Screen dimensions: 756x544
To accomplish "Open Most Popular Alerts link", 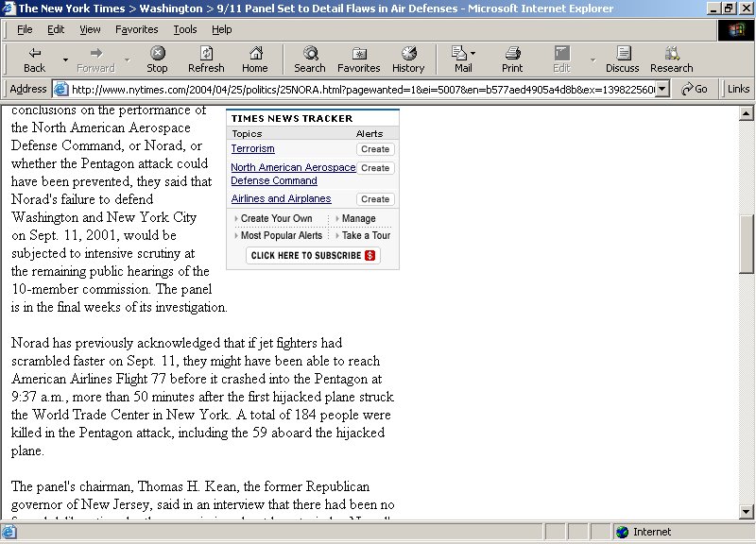I will point(281,235).
